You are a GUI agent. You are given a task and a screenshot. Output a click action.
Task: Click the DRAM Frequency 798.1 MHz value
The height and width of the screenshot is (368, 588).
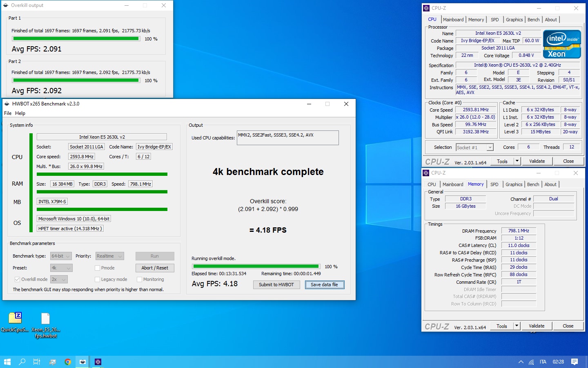[519, 231]
